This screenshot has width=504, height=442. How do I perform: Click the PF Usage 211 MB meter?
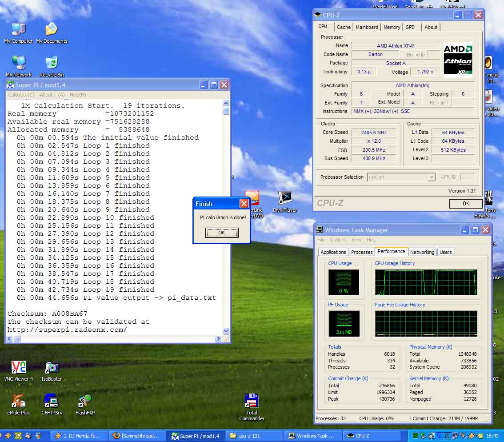pyautogui.click(x=344, y=324)
